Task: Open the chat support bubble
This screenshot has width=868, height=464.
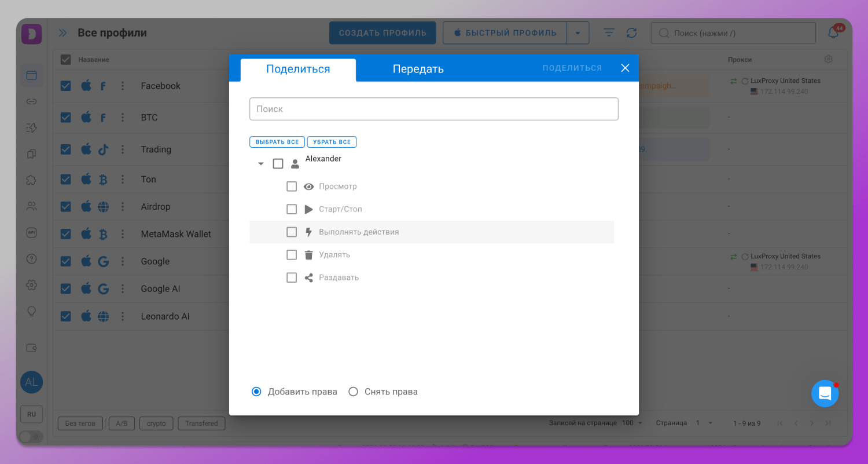Action: click(x=825, y=394)
